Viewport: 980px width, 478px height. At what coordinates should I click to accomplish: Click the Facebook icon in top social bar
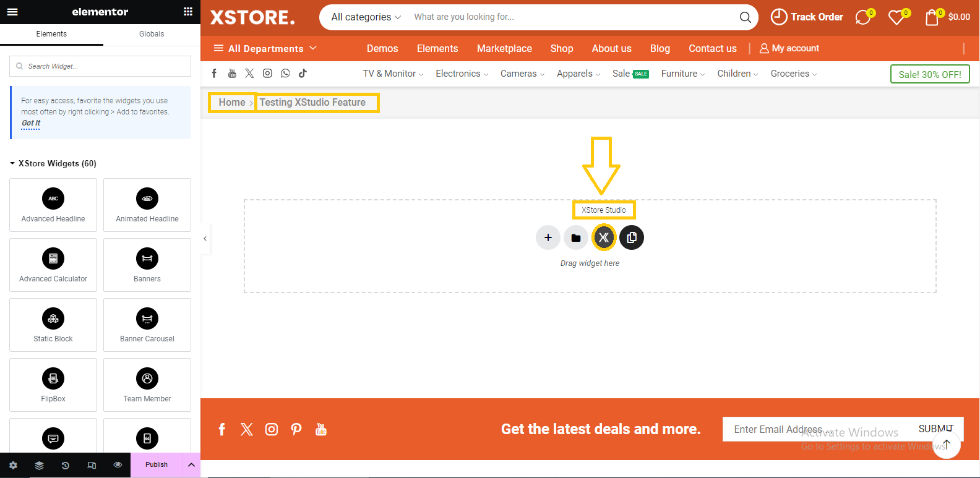[214, 73]
